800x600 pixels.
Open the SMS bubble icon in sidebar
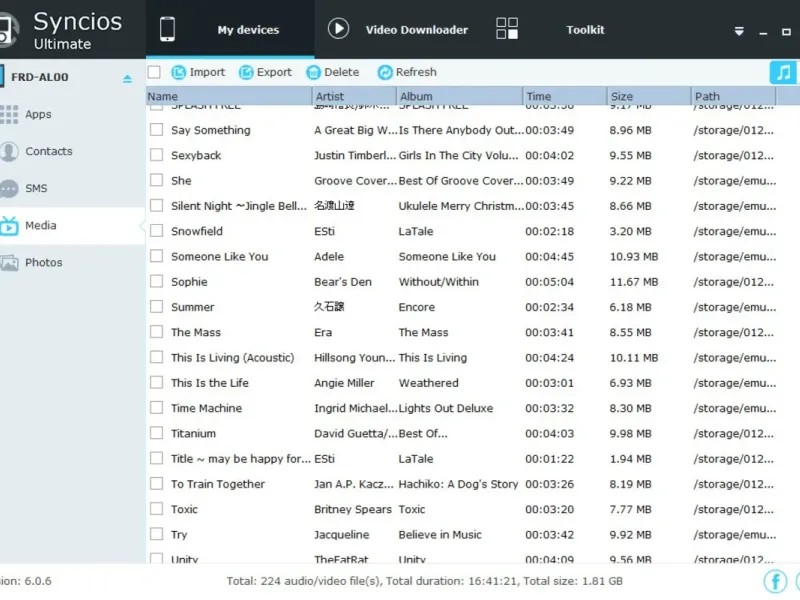pos(9,189)
